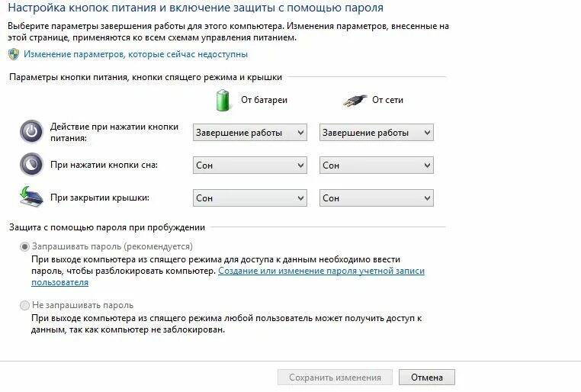This screenshot has width=581, height=392.
Task: Click the power button icon
Action: pyautogui.click(x=31, y=132)
